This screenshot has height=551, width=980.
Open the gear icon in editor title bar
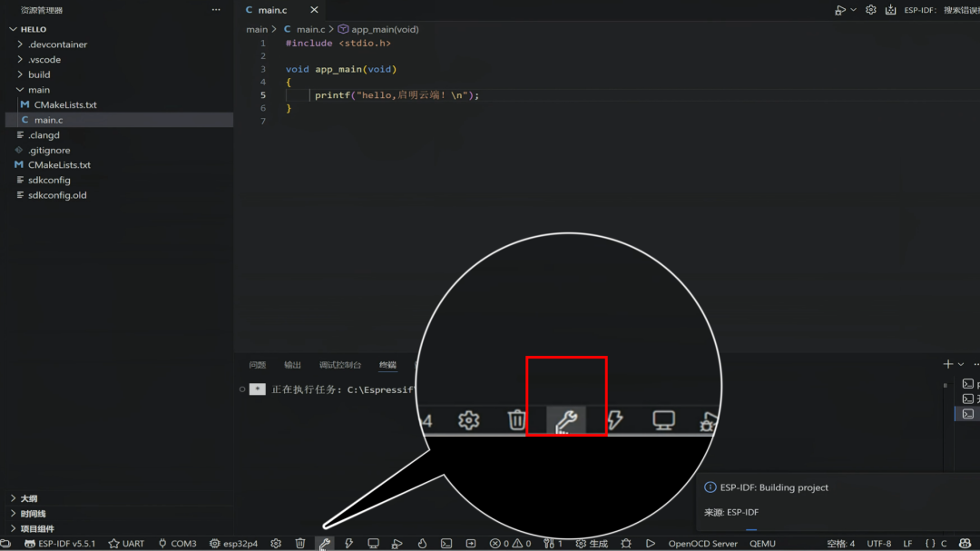point(870,10)
